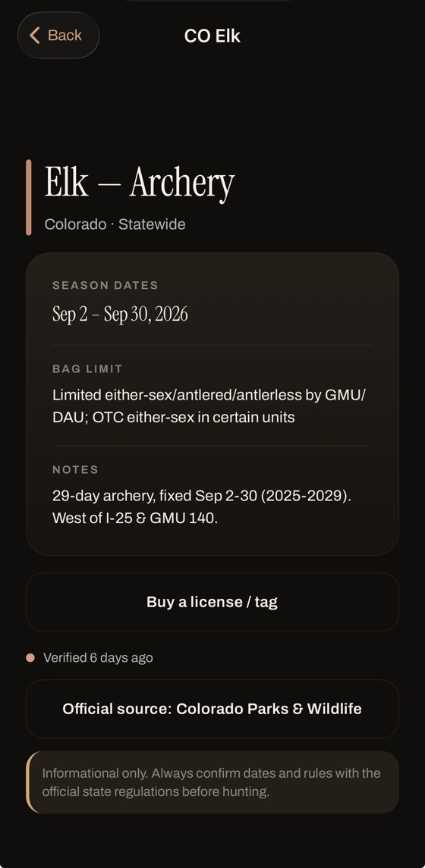The width and height of the screenshot is (425, 868).
Task: Click the verified status dot icon
Action: pos(30,658)
